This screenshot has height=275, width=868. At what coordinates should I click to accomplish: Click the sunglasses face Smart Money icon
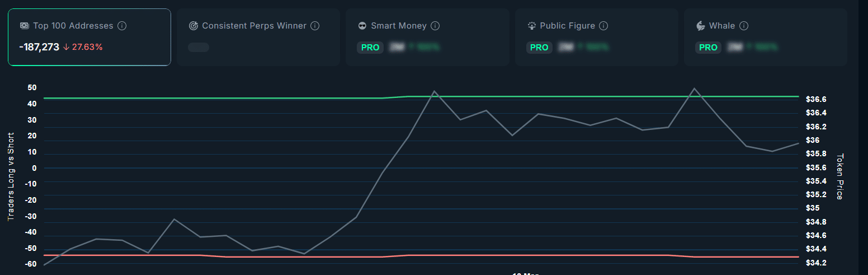click(x=362, y=26)
